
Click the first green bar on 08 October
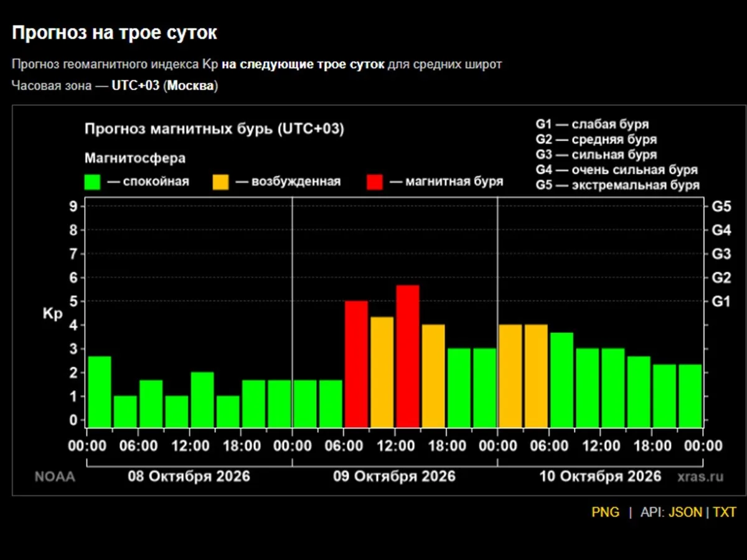coord(100,391)
